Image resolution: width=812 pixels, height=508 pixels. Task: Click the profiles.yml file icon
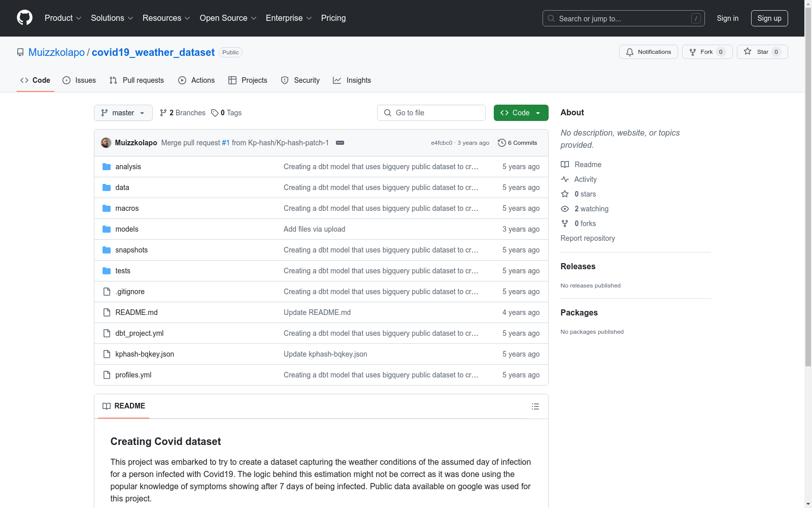point(107,375)
